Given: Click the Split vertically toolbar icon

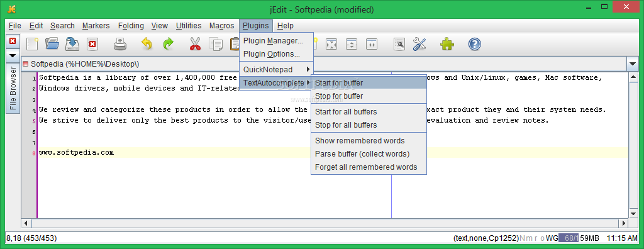Looking at the screenshot, I should tap(372, 44).
